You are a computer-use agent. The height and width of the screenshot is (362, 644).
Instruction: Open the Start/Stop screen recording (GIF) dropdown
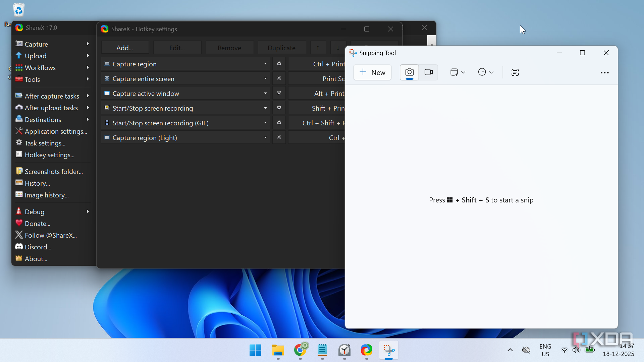pos(185,123)
